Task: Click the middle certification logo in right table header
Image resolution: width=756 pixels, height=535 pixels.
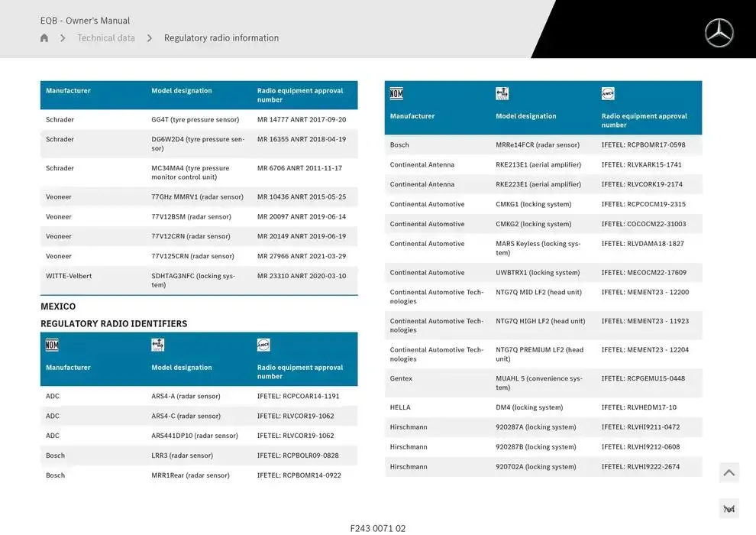Action: (502, 93)
